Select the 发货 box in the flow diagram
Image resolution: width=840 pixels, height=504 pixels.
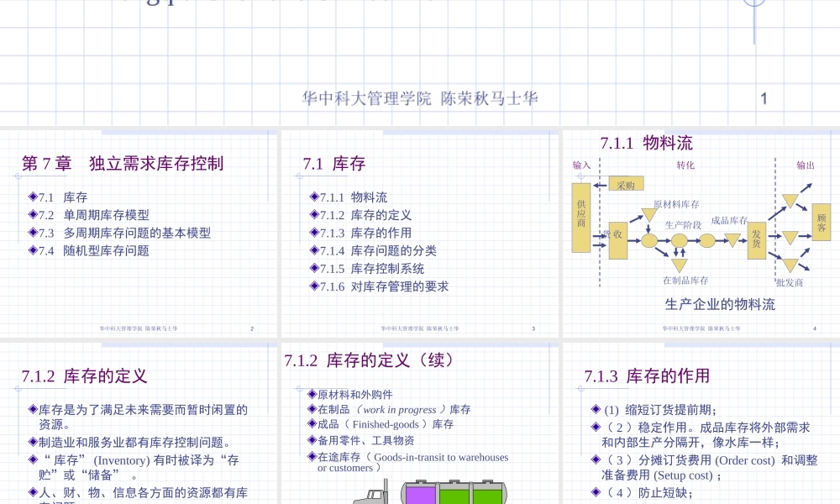click(756, 240)
